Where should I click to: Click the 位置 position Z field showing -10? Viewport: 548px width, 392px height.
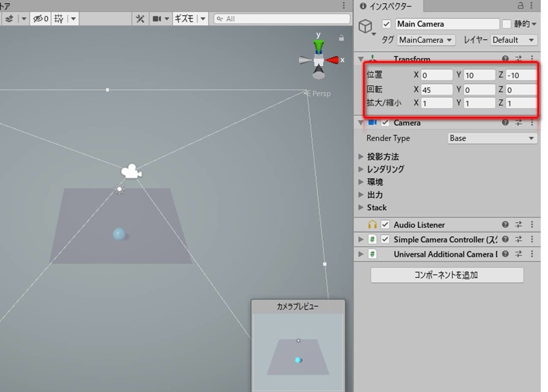[x=521, y=75]
